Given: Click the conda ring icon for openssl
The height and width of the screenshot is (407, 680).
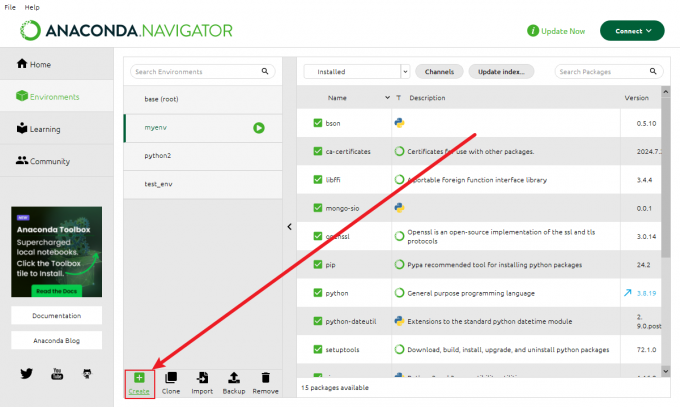Looking at the screenshot, I should 399,236.
